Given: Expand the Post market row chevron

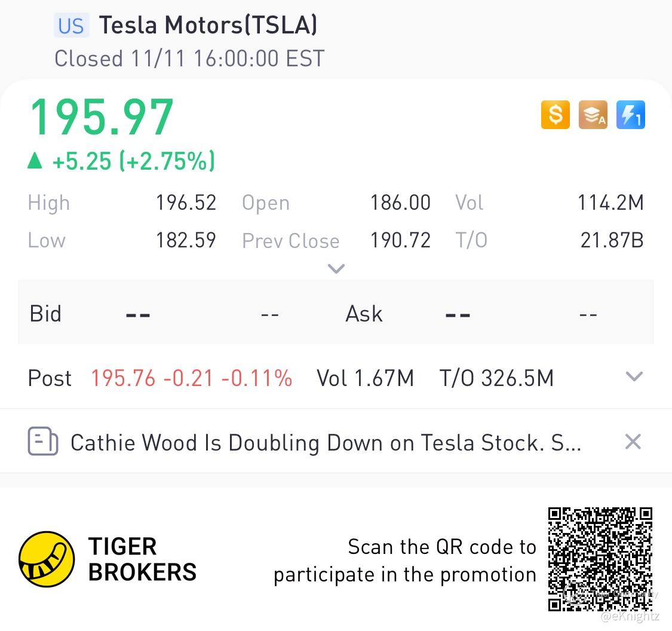Looking at the screenshot, I should pos(634,376).
